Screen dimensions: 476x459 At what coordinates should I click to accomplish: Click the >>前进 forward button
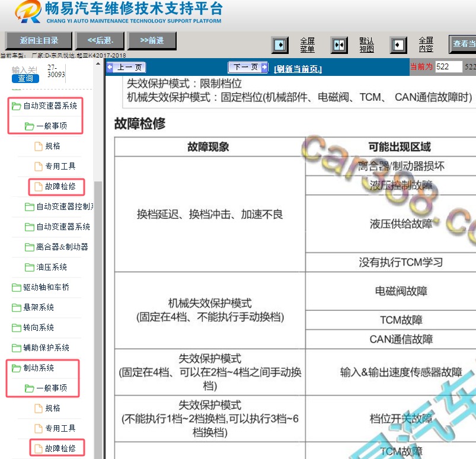152,41
